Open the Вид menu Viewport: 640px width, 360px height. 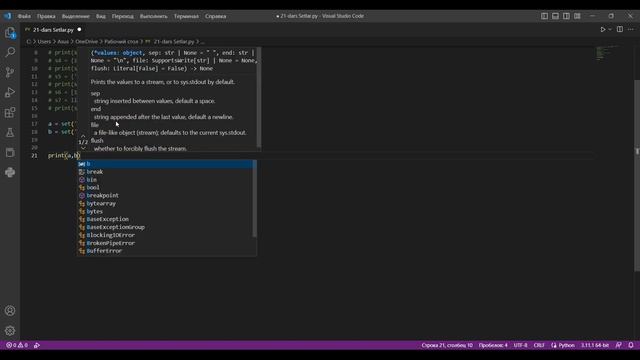[x=101, y=16]
